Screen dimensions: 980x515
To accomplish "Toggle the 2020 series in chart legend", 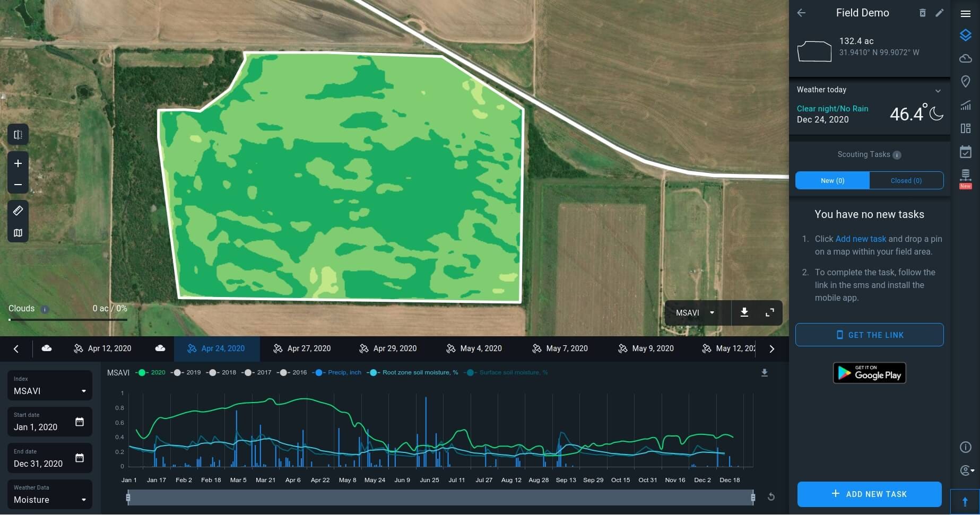I will pos(151,372).
